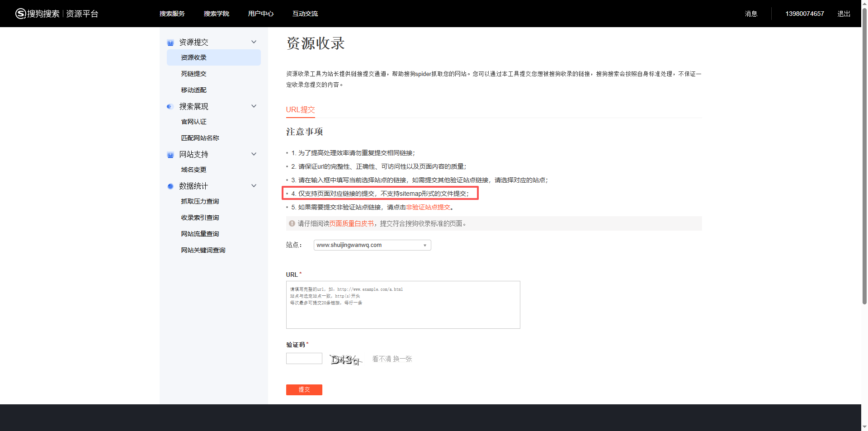Viewport: 868px width, 431px height.
Task: Click the 资源提交 section heading
Action: click(194, 42)
